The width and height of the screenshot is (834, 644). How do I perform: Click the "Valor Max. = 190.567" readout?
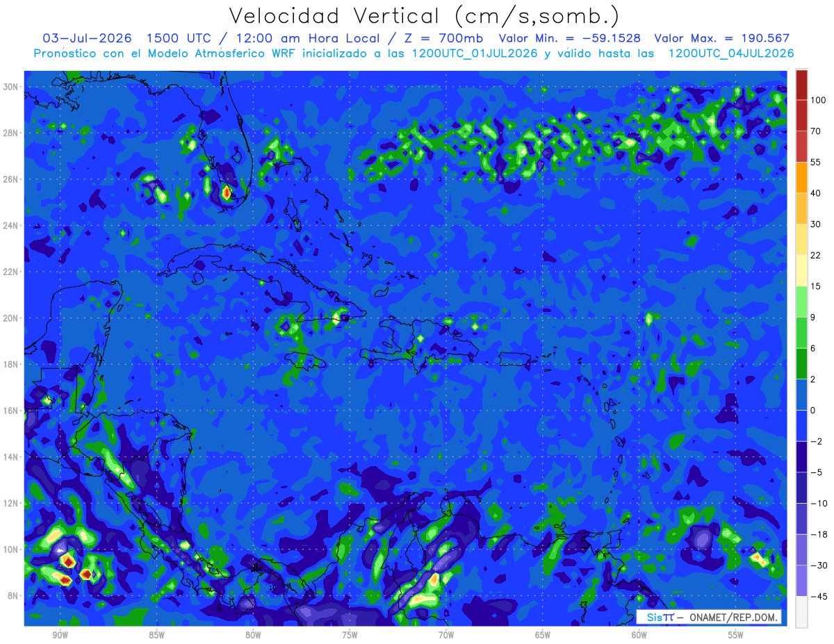click(x=722, y=38)
